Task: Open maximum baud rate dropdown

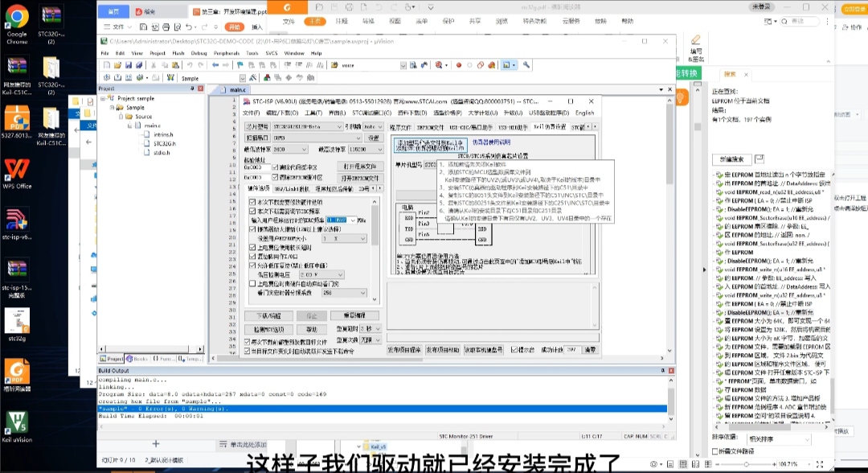Action: pos(366,150)
